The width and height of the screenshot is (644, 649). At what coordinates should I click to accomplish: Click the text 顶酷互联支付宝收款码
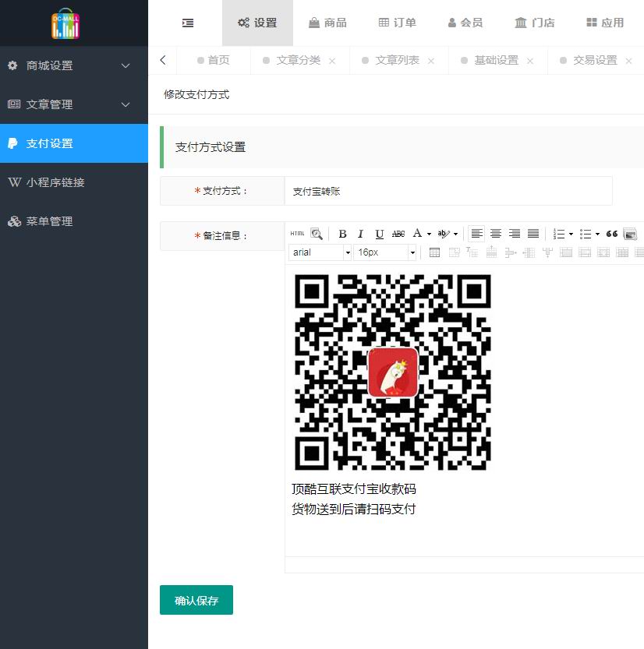pos(354,489)
